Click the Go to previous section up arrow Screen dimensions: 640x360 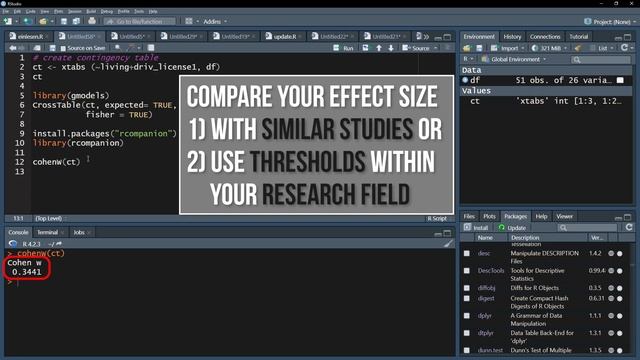379,48
